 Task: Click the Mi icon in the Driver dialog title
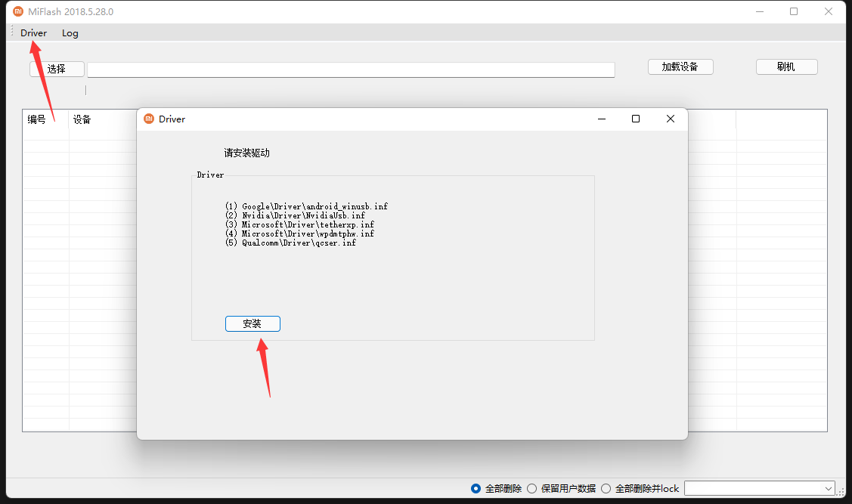point(149,119)
